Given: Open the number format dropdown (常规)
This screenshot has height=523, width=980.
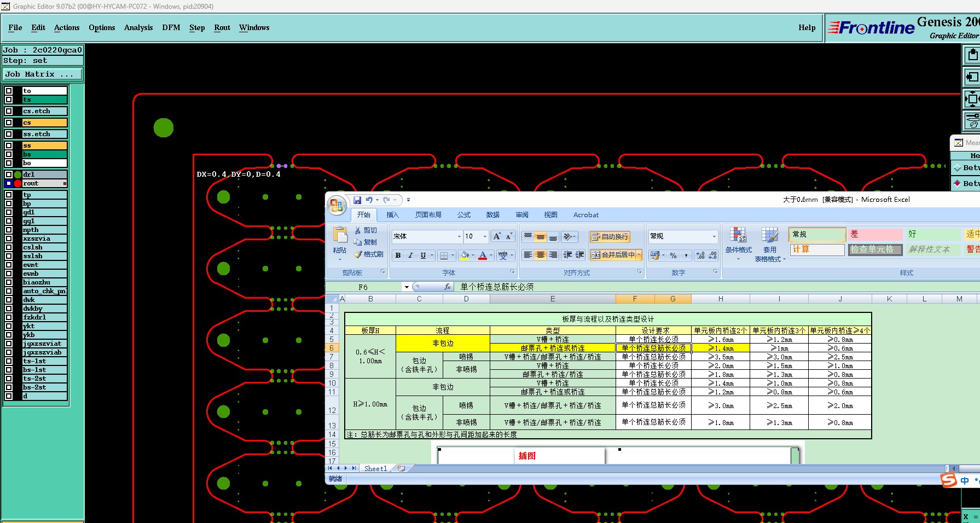Looking at the screenshot, I should [714, 236].
